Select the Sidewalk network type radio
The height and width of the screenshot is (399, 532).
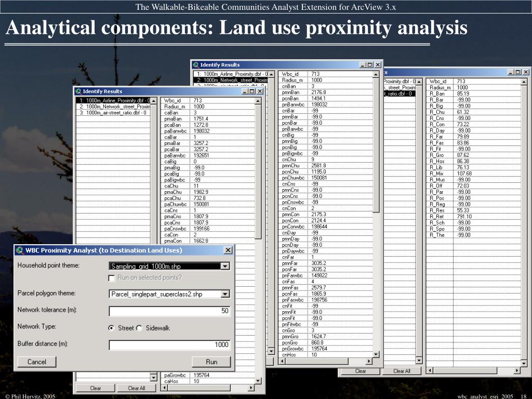139,328
